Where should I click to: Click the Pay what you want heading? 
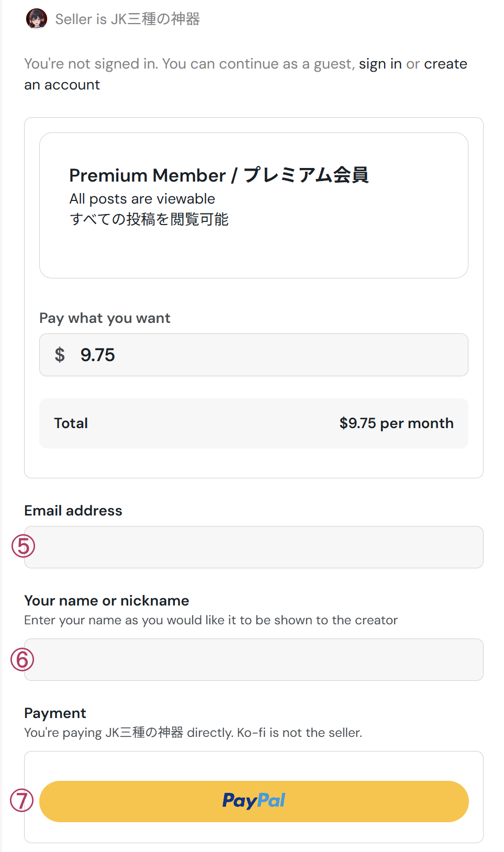[x=105, y=318]
